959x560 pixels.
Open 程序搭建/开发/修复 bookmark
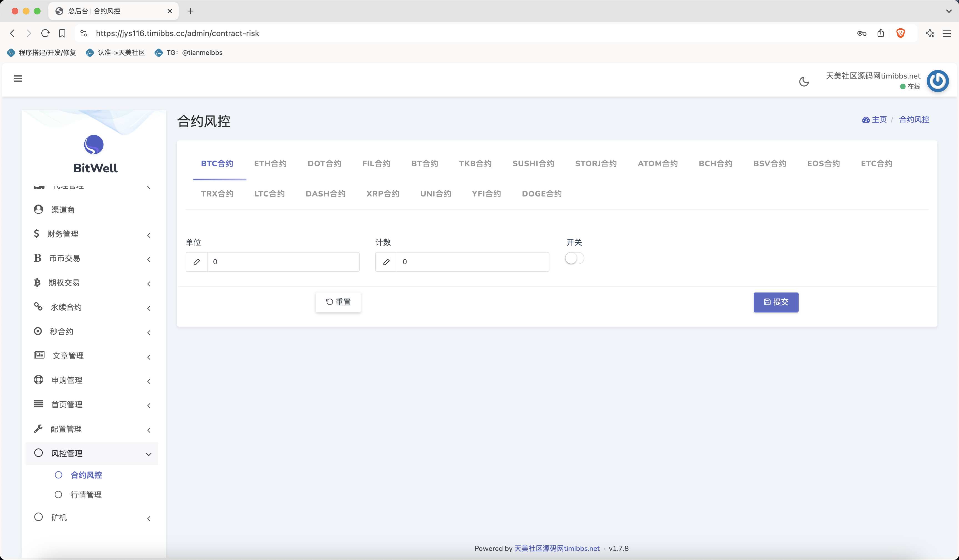click(41, 52)
